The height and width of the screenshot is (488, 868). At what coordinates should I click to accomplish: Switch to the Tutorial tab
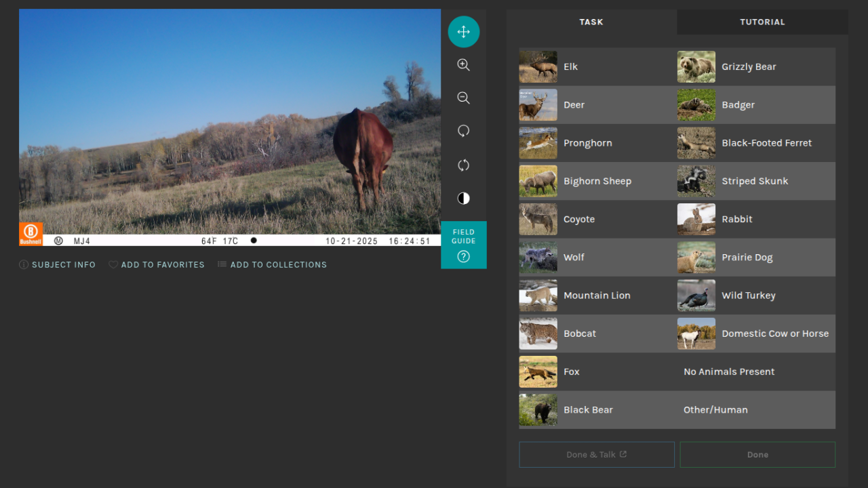click(x=762, y=22)
